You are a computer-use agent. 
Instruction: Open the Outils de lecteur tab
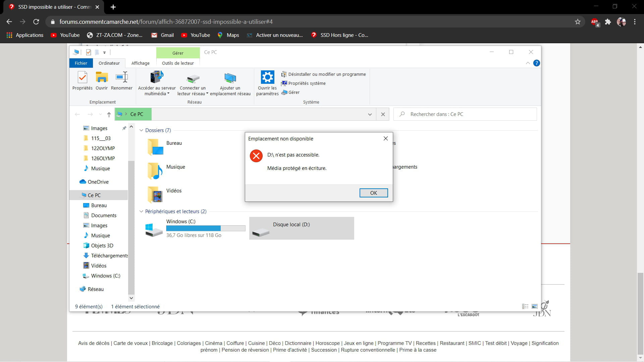(178, 63)
